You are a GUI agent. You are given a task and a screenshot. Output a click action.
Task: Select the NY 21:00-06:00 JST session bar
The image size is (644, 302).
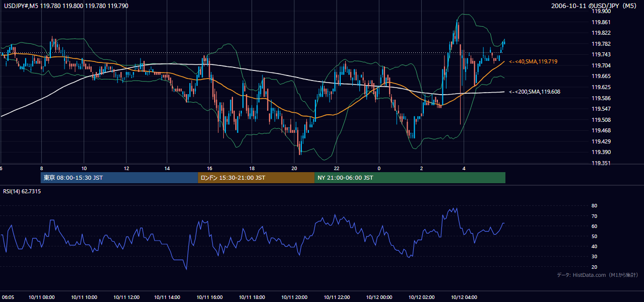click(410, 178)
